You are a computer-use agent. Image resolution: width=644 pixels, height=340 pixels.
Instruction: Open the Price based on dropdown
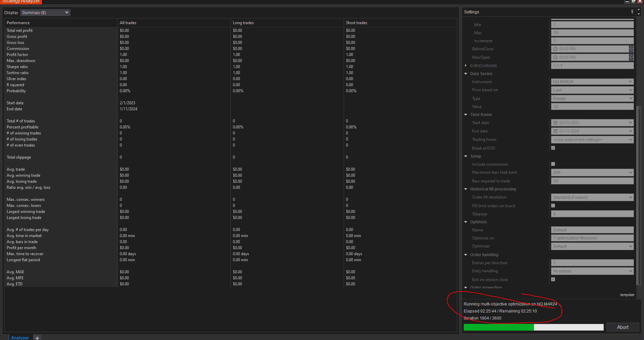tap(592, 90)
